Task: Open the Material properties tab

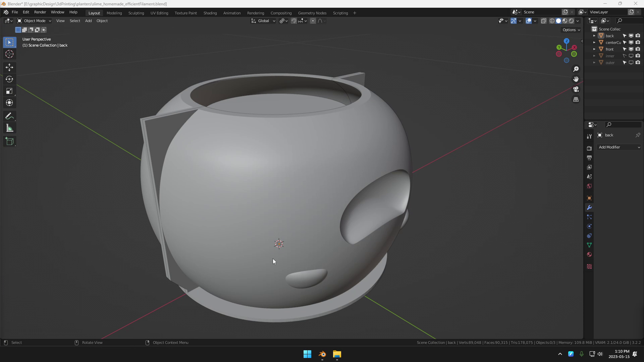Action: click(x=589, y=254)
